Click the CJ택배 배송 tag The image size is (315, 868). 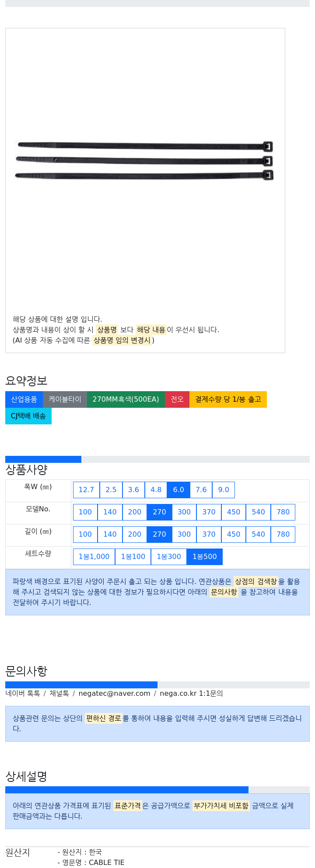coord(28,416)
